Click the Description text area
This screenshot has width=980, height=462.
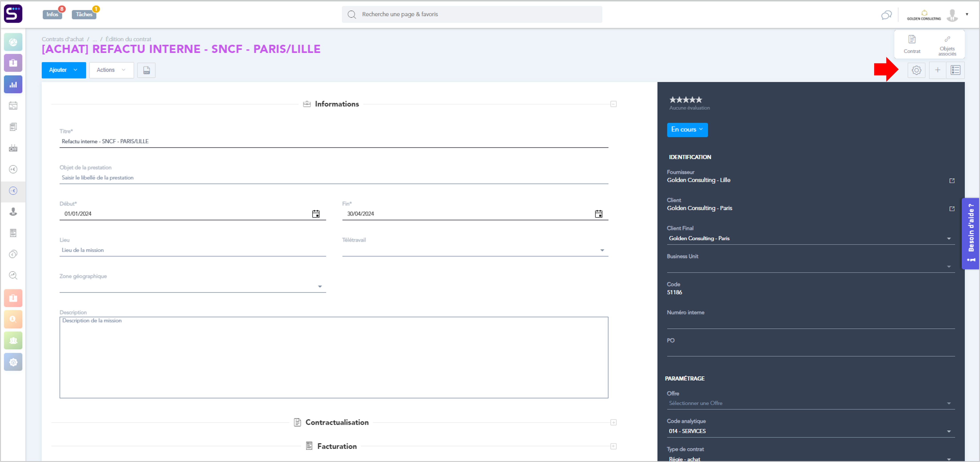coord(334,357)
